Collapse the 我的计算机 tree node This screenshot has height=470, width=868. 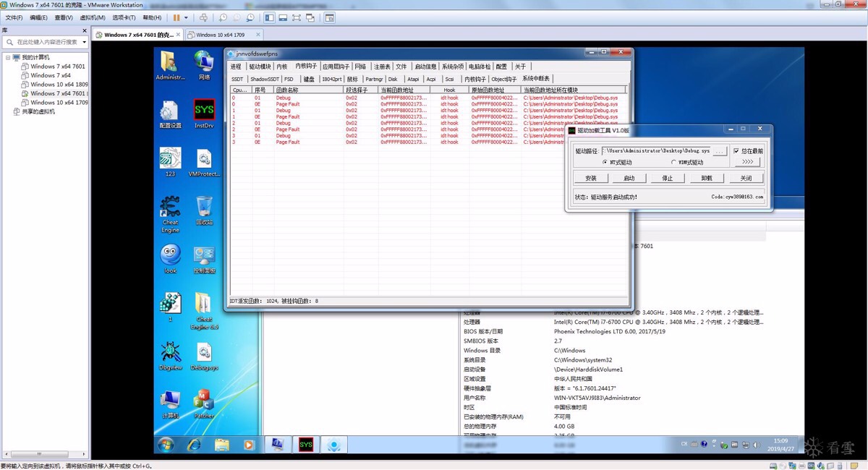(x=7, y=57)
